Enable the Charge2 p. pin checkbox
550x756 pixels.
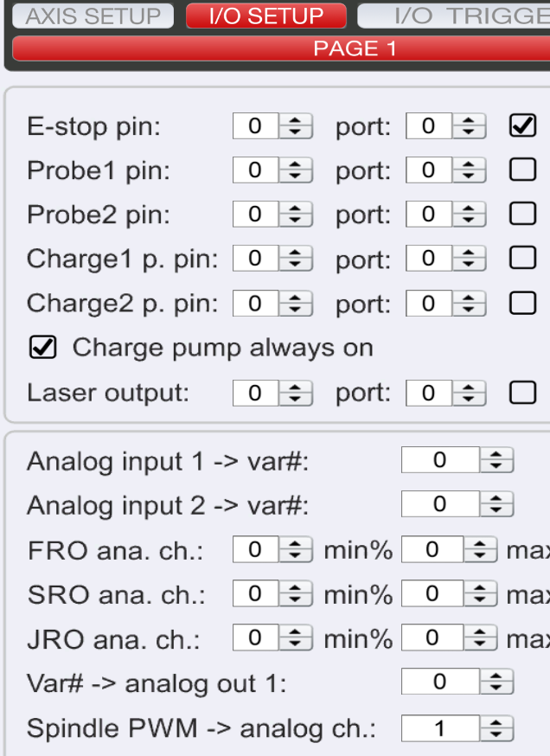click(x=523, y=303)
